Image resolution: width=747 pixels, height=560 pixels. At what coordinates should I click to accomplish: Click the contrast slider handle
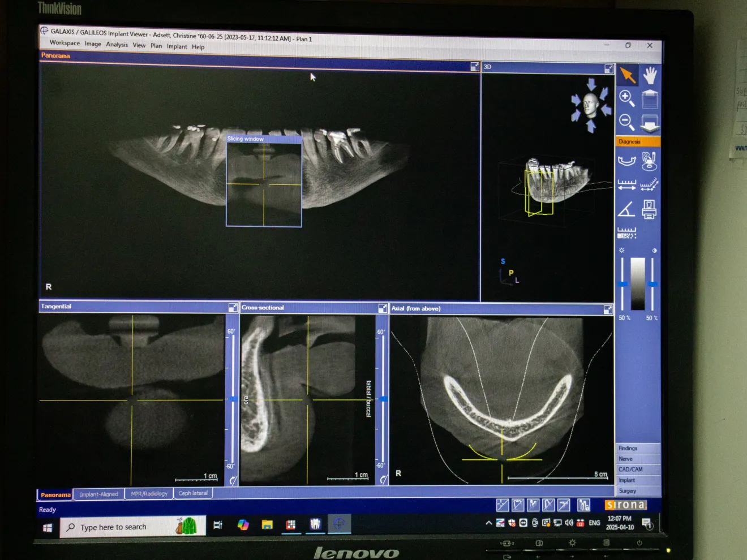click(652, 284)
